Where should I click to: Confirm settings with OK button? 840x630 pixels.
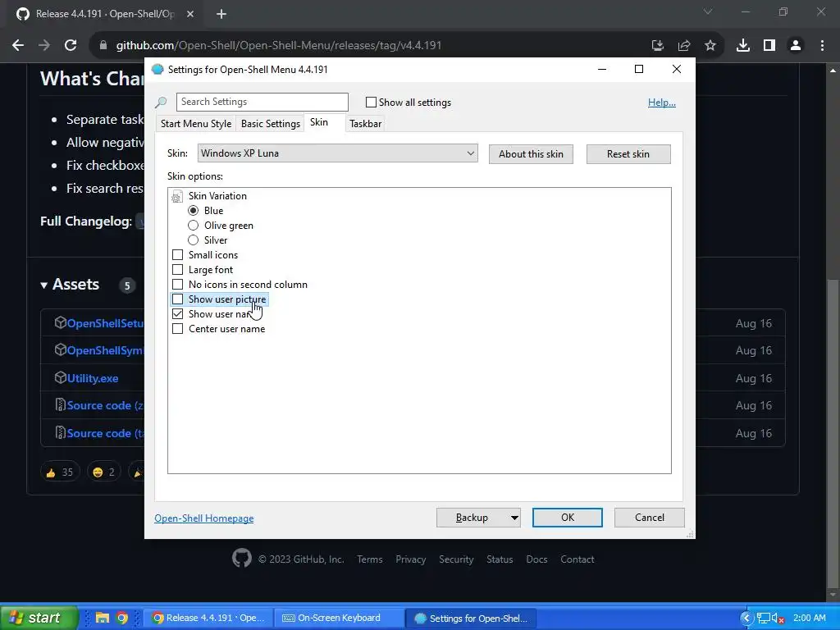coord(568,518)
